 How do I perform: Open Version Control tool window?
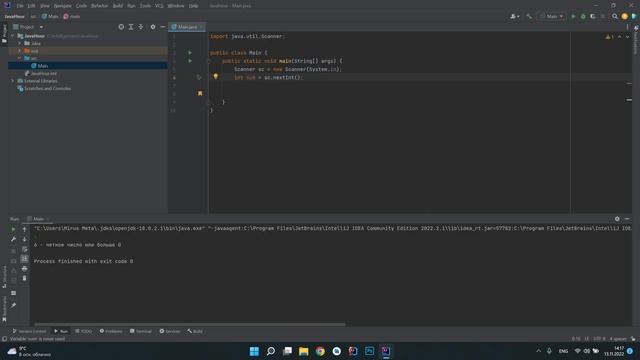[x=29, y=331]
